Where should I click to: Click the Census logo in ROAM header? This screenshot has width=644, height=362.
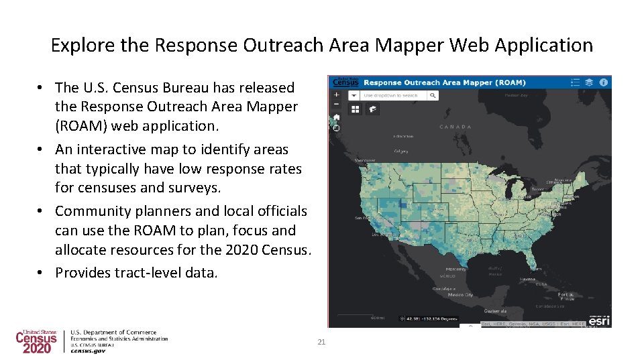pos(345,82)
